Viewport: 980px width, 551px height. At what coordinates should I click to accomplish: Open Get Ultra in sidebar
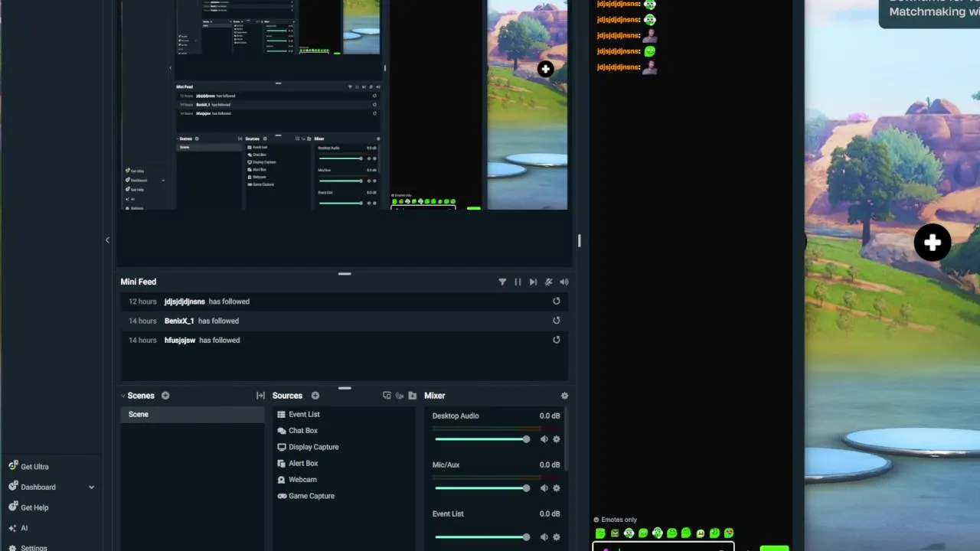28,467
